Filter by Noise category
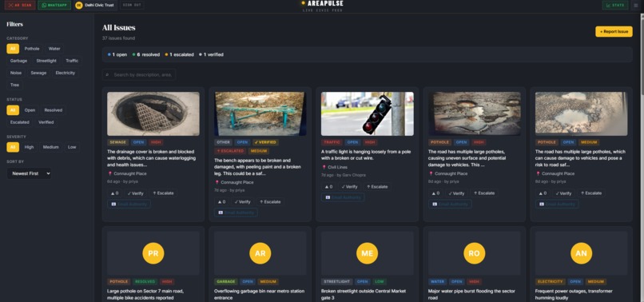 pyautogui.click(x=16, y=73)
